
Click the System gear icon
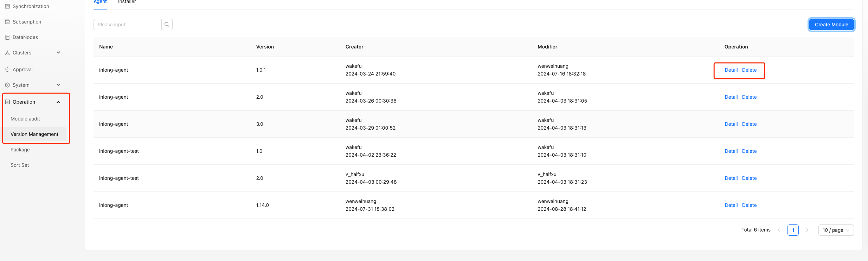(x=7, y=85)
